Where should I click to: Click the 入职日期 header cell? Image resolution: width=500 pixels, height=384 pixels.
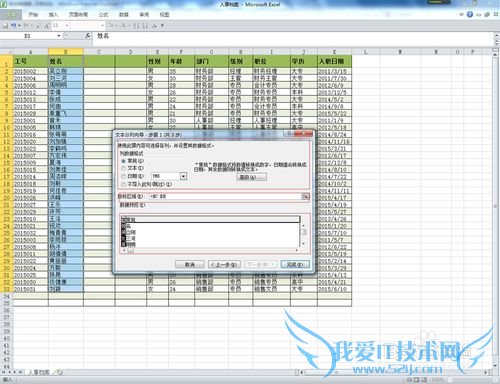coord(334,61)
